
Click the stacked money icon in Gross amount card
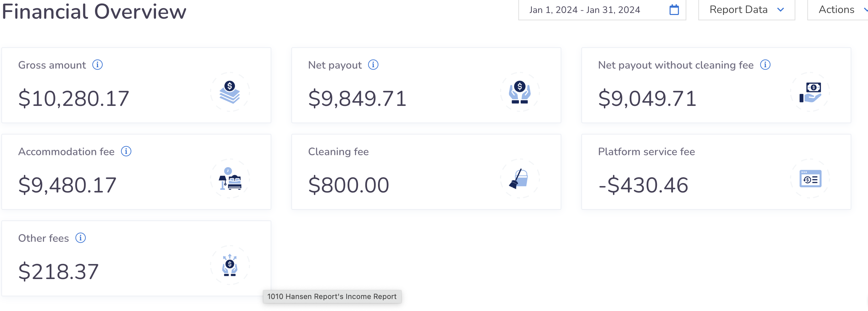(230, 92)
